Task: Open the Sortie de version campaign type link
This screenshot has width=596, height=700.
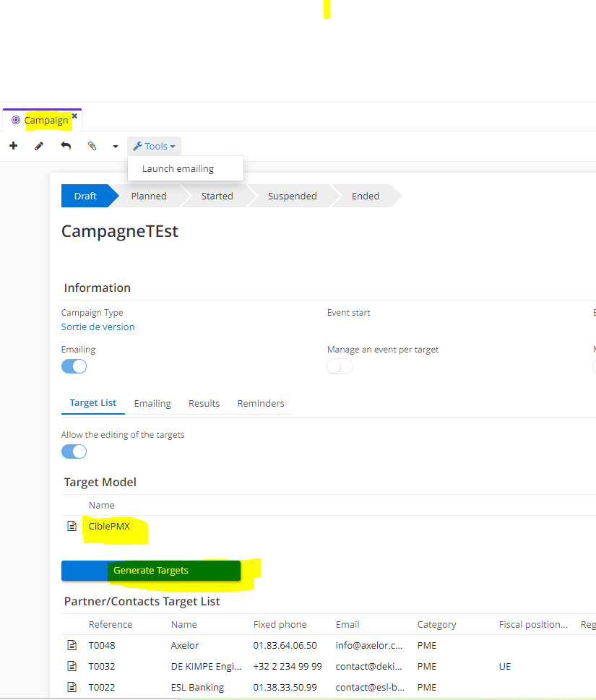Action: tap(98, 327)
